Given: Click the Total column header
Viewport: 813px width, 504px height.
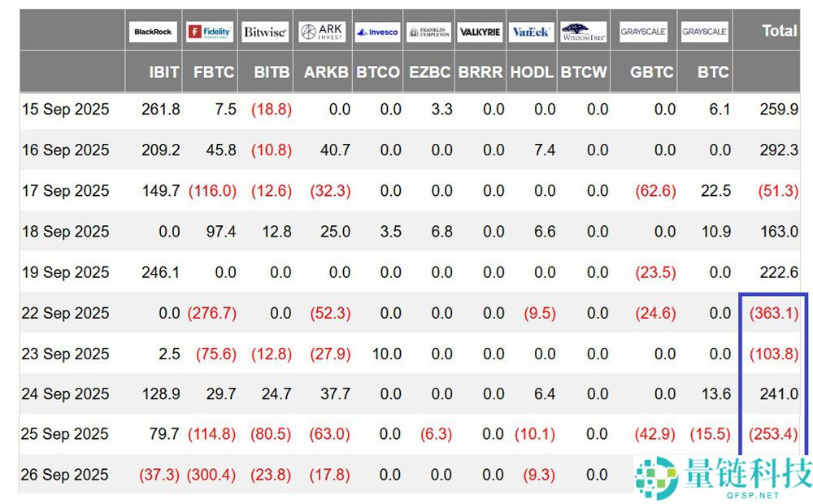Looking at the screenshot, I should (779, 31).
